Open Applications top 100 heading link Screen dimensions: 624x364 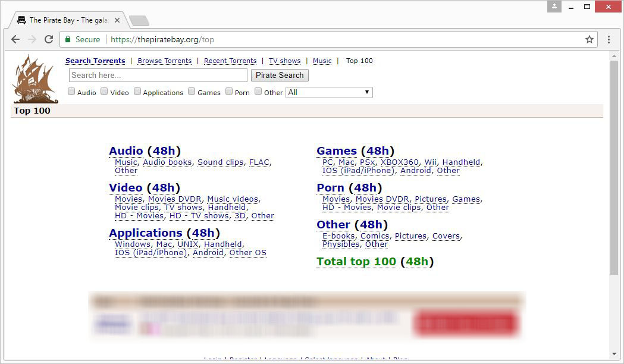(146, 233)
